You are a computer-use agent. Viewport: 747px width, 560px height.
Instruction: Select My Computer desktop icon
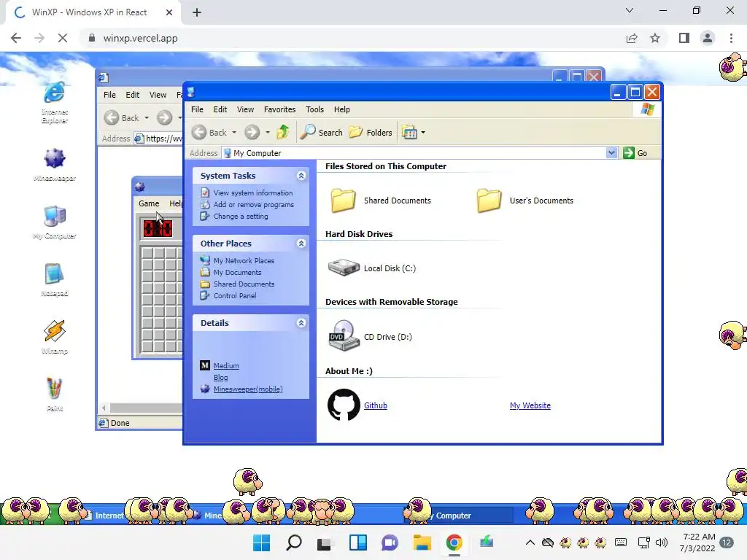[x=54, y=222]
